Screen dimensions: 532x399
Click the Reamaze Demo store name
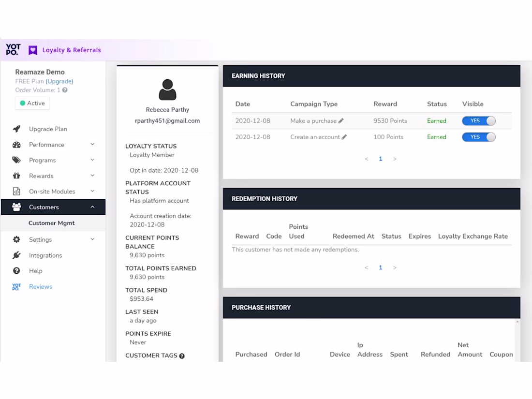tap(40, 72)
